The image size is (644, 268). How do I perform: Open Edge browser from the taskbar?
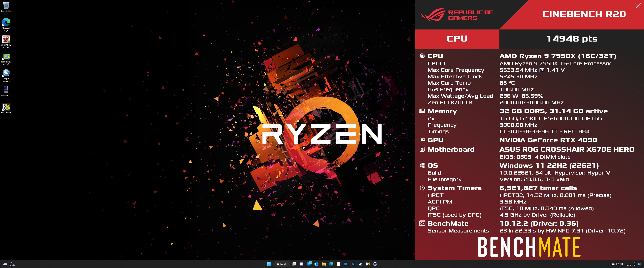(331, 264)
